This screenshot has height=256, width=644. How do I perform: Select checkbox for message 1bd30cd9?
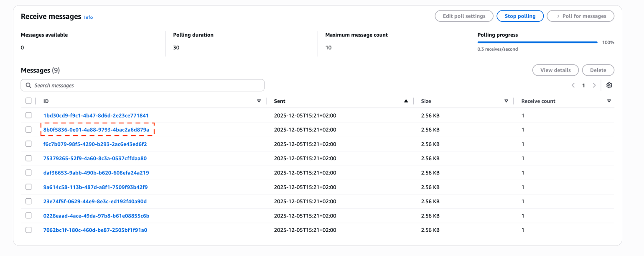[28, 115]
